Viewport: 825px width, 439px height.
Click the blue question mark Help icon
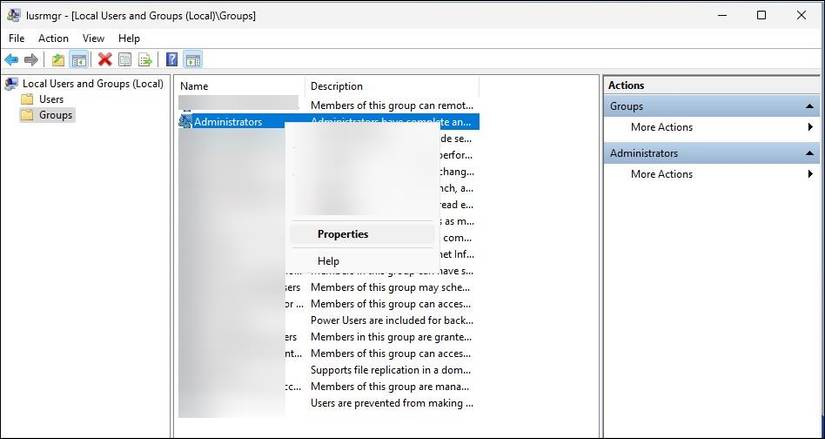[x=172, y=59]
